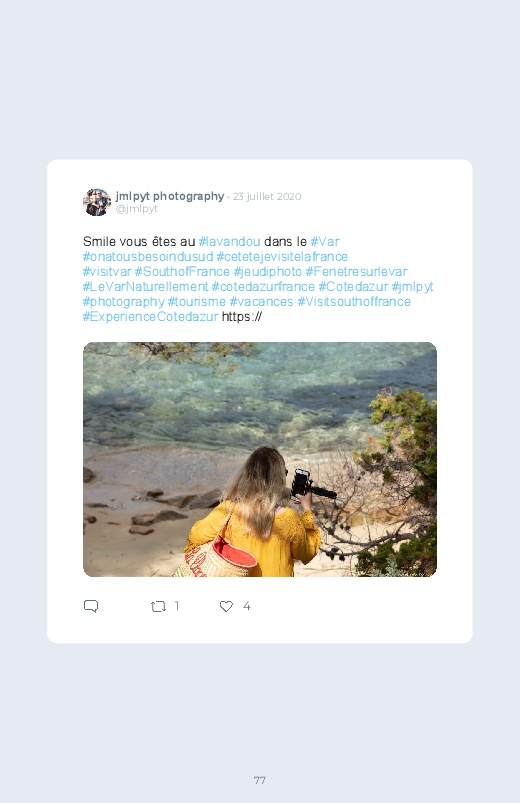The image size is (520, 803).
Task: Open the beach photo attached to tweet
Action: 260,459
